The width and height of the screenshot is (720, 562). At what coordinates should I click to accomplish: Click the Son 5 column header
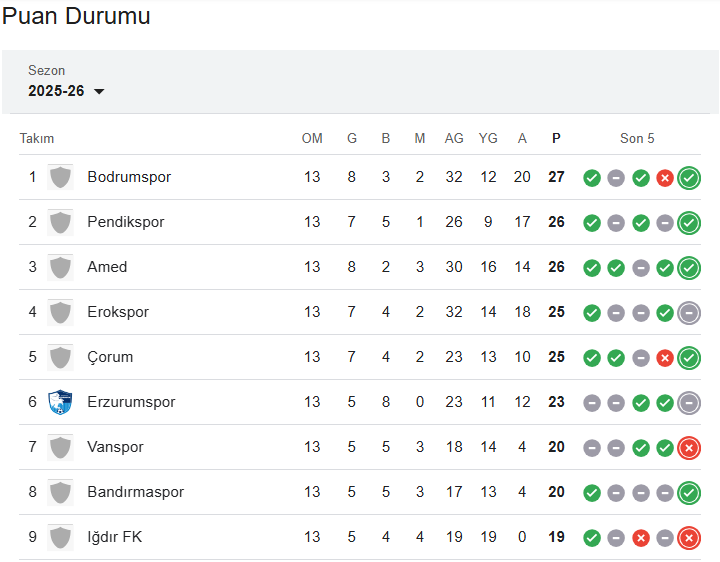(x=637, y=138)
